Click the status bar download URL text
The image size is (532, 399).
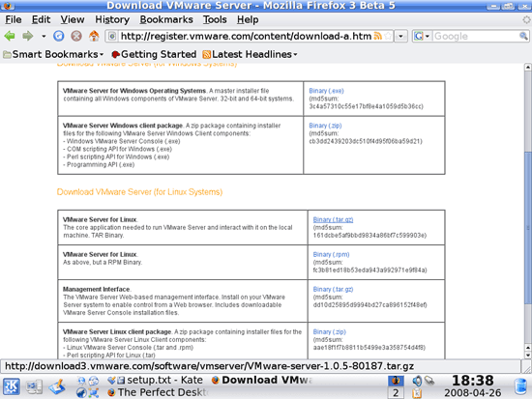[209, 366]
